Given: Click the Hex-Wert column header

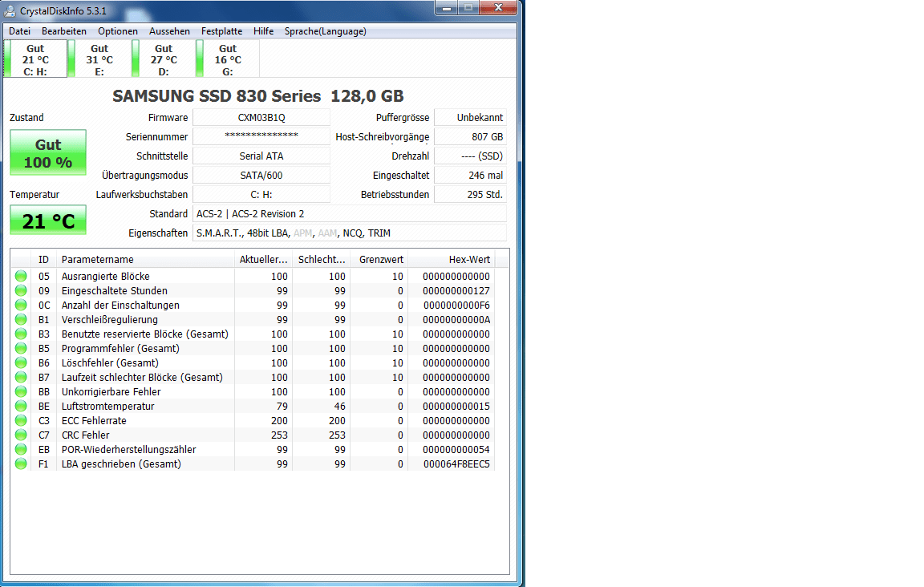Looking at the screenshot, I should point(452,259).
